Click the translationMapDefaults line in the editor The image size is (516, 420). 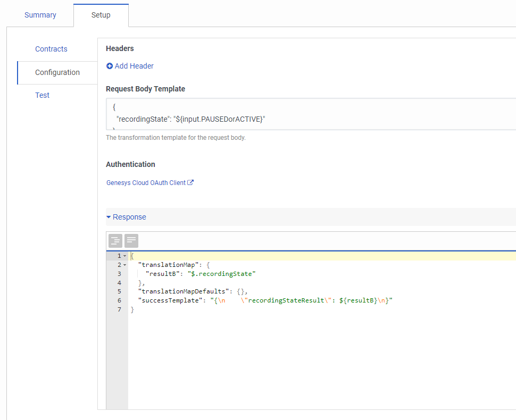pos(193,292)
